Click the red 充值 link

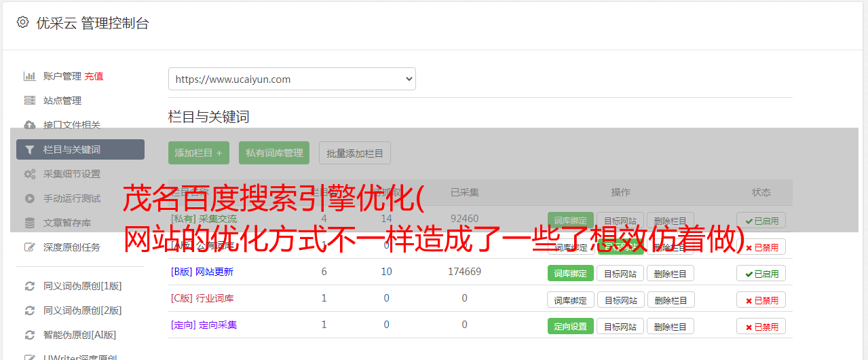[94, 76]
